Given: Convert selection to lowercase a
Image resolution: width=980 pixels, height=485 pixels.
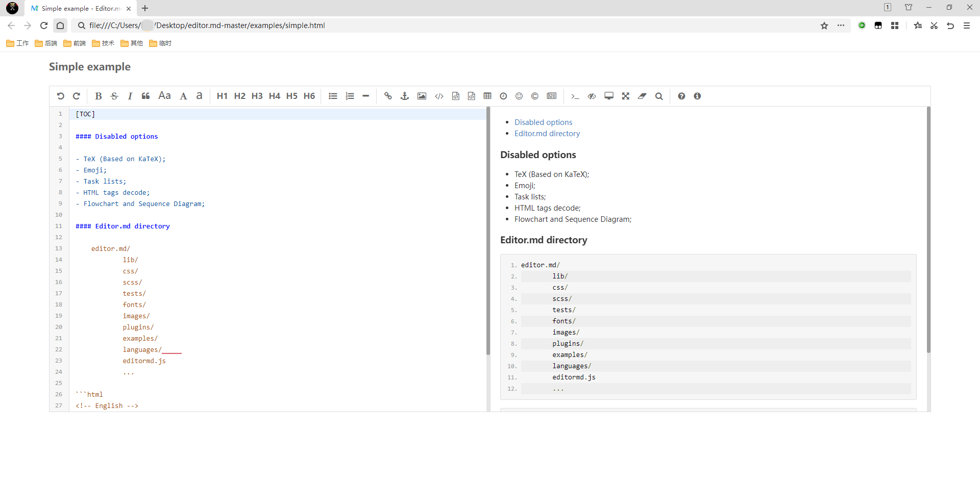Looking at the screenshot, I should 200,96.
